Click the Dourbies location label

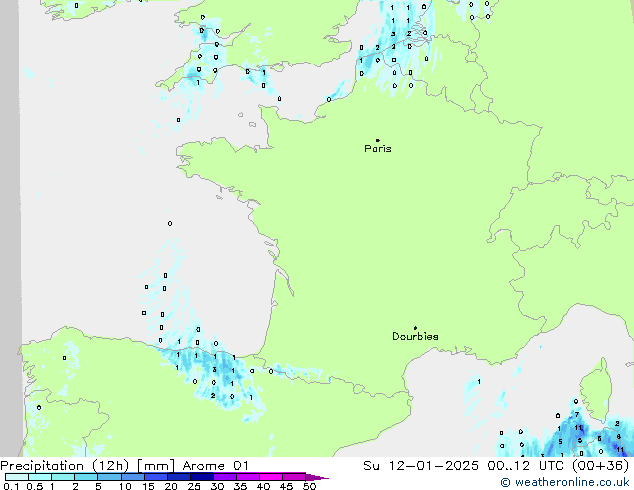coord(415,336)
